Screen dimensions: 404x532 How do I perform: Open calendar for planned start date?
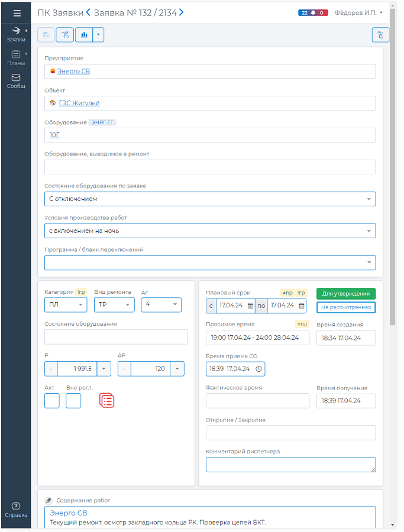(x=250, y=306)
